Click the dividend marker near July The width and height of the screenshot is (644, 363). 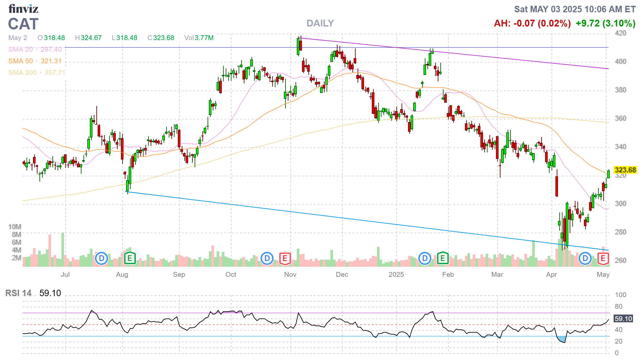(x=102, y=258)
